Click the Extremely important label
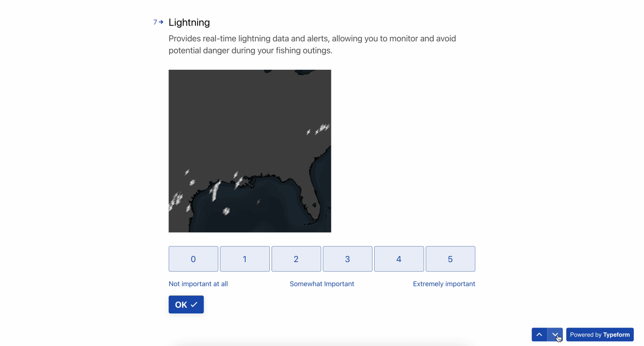The image size is (644, 346). 444,284
